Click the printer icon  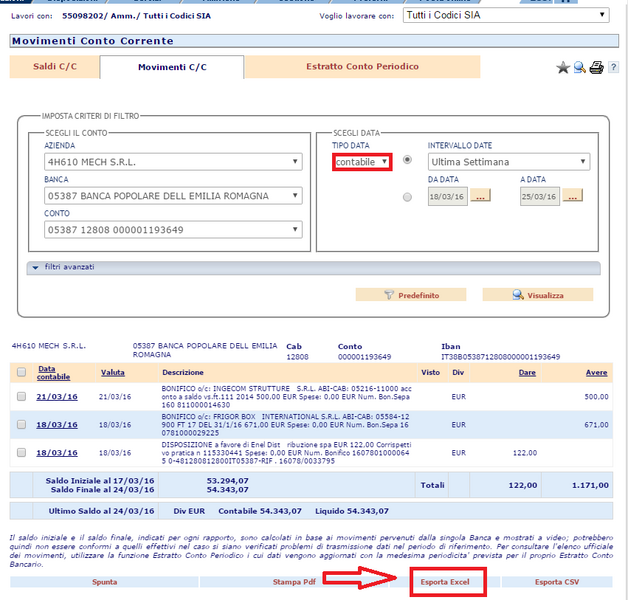tap(596, 68)
